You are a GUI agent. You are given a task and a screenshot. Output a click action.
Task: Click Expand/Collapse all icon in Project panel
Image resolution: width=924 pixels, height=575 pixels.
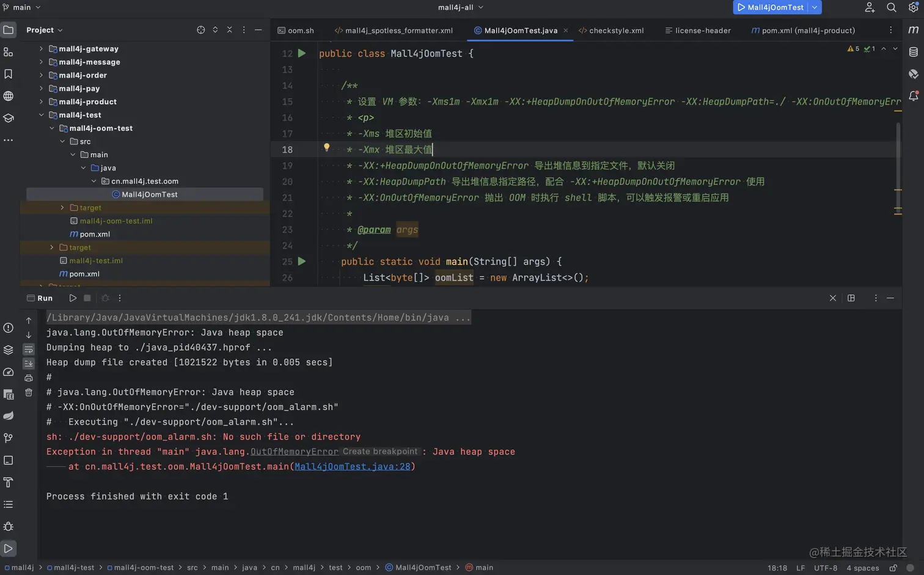[215, 30]
